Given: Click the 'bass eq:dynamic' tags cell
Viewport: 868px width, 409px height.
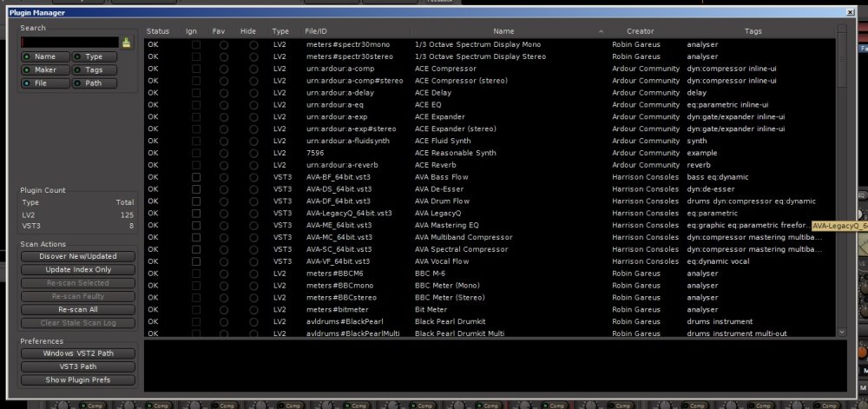Looking at the screenshot, I should point(718,177).
